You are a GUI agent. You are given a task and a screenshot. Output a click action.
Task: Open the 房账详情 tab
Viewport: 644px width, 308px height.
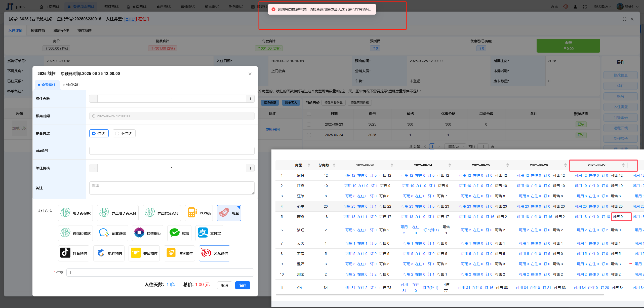(38, 30)
